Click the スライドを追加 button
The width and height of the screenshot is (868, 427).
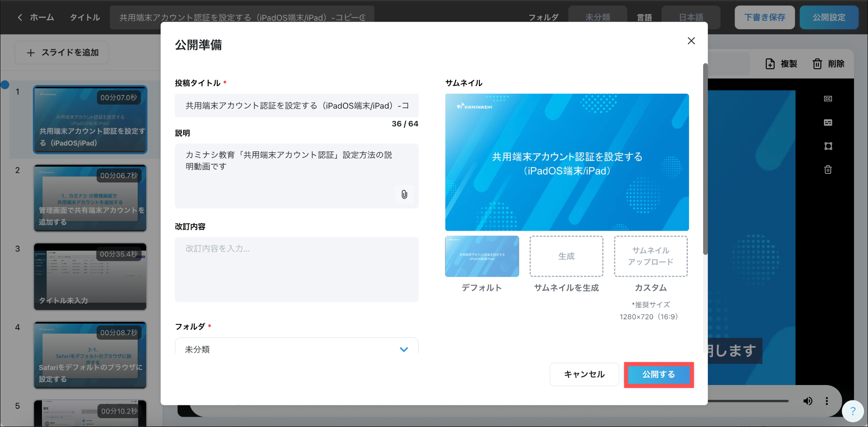pos(62,53)
